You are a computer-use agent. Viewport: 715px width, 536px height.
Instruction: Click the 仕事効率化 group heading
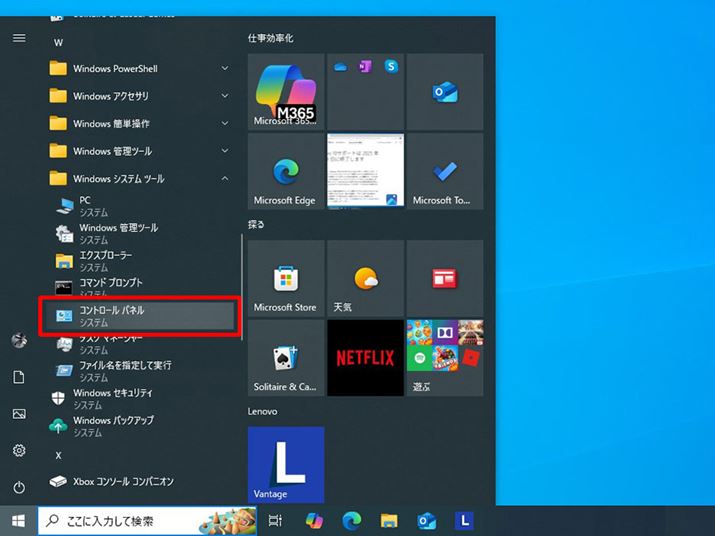click(270, 38)
